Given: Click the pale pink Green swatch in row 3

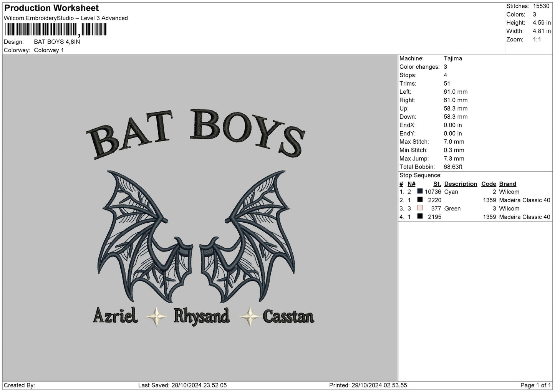Looking at the screenshot, I should pos(420,208).
